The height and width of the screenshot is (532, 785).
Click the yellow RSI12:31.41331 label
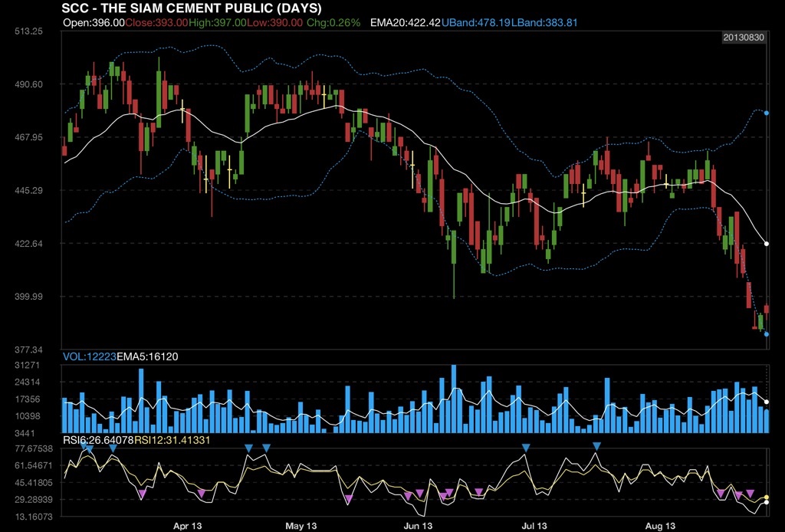172,440
